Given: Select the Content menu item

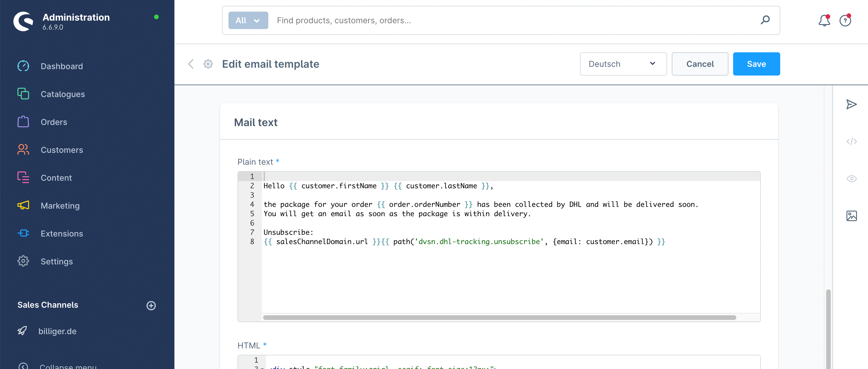Looking at the screenshot, I should 56,177.
